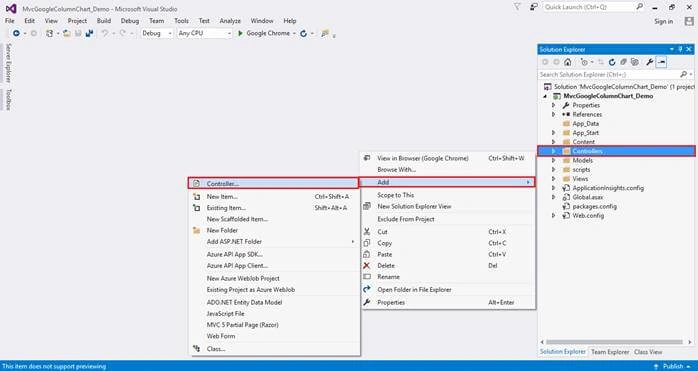Viewport: 698px width, 371px height.
Task: Click the Redo toolbar icon
Action: coord(122,33)
